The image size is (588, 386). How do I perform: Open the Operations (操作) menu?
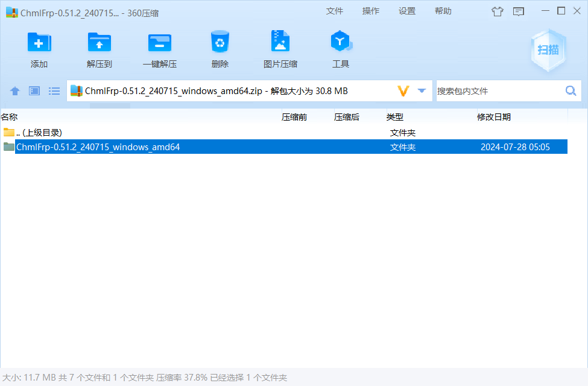point(371,11)
